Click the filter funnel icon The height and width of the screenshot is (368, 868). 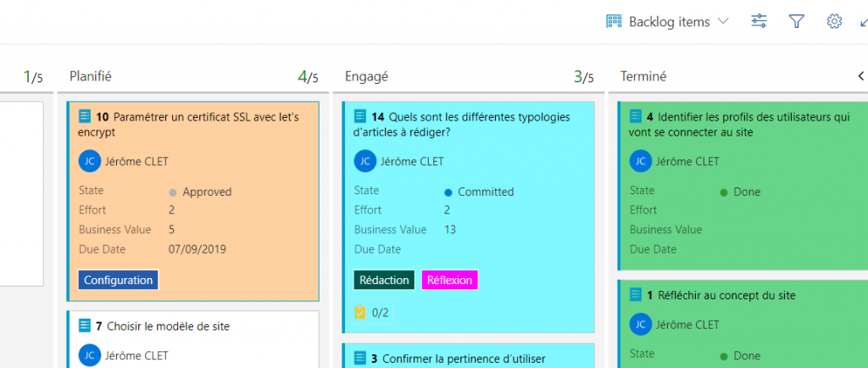796,21
